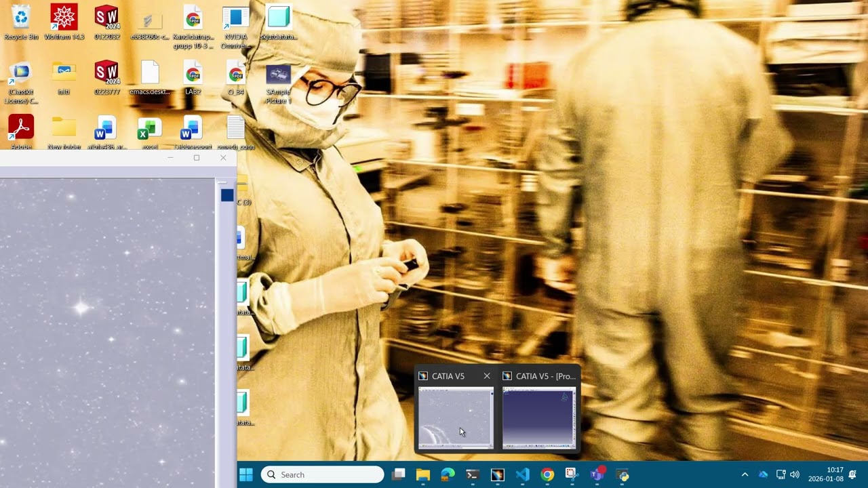Open the Recycle Bin desktop icon

[21, 22]
